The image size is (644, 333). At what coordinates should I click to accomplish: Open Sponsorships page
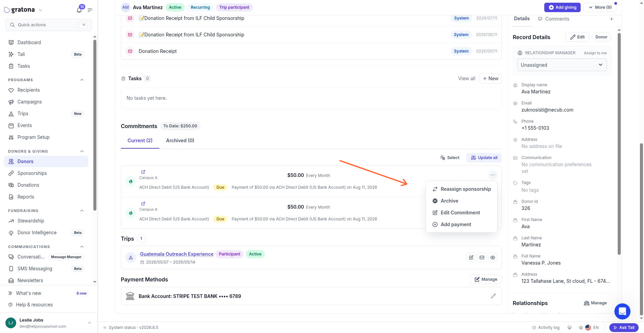[46, 173]
